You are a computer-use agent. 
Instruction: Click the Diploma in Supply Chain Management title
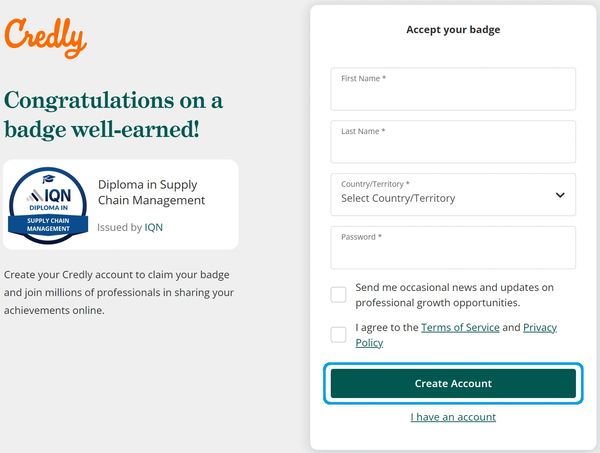(x=151, y=192)
